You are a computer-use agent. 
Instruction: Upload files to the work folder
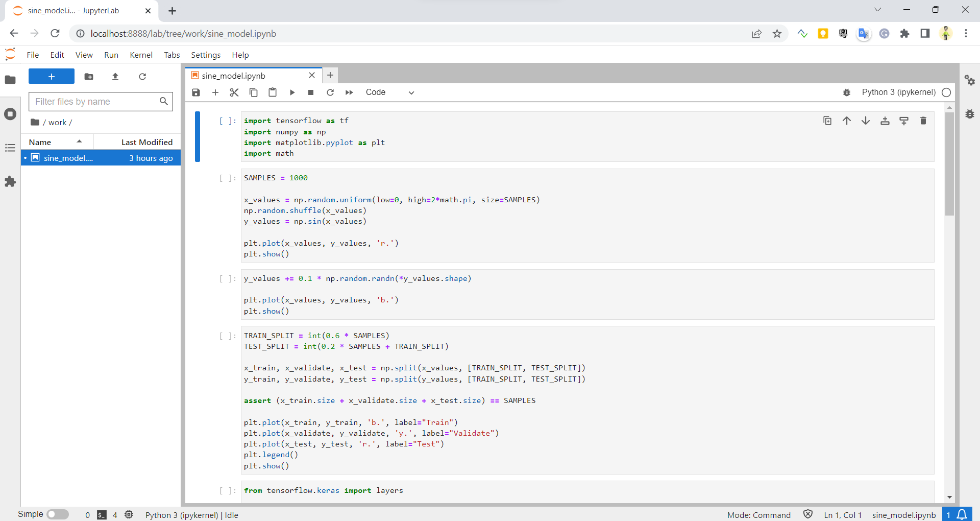coord(115,77)
